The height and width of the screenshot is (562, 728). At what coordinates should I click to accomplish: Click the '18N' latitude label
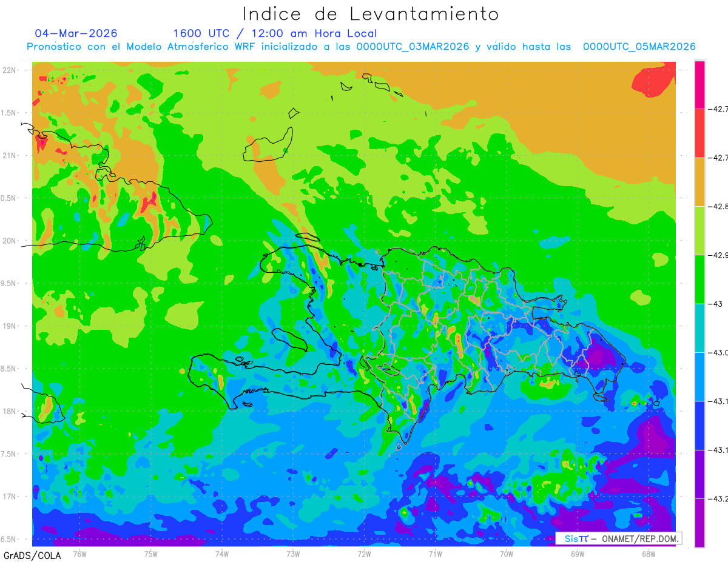click(x=9, y=411)
